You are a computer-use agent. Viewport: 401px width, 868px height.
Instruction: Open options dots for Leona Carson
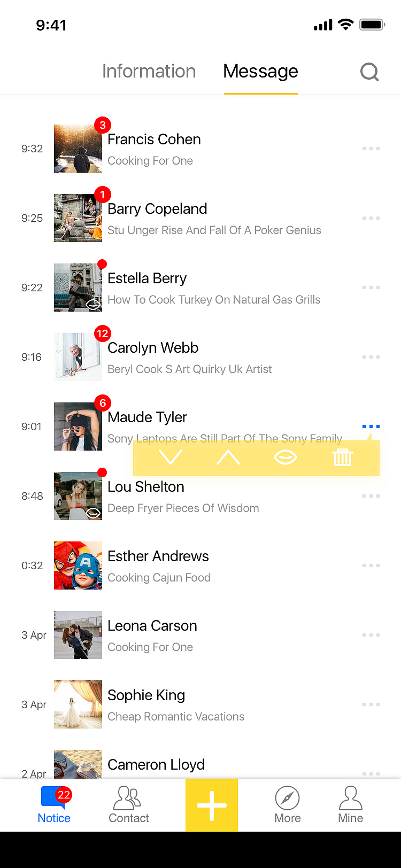pos(371,635)
